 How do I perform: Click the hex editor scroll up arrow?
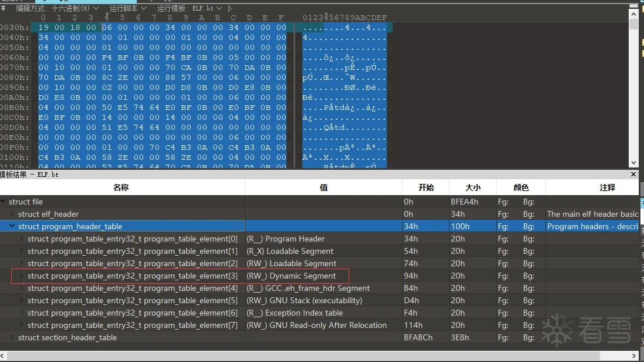point(633,14)
